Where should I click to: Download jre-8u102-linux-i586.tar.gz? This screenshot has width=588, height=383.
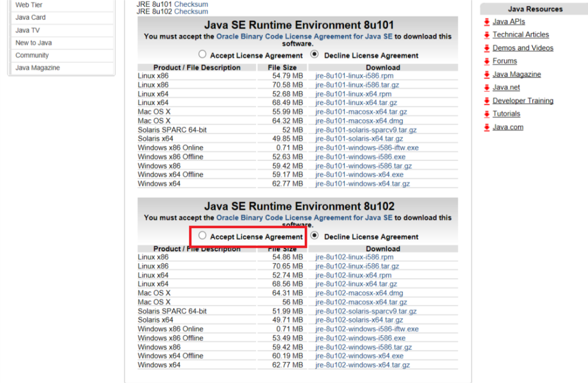pos(357,266)
